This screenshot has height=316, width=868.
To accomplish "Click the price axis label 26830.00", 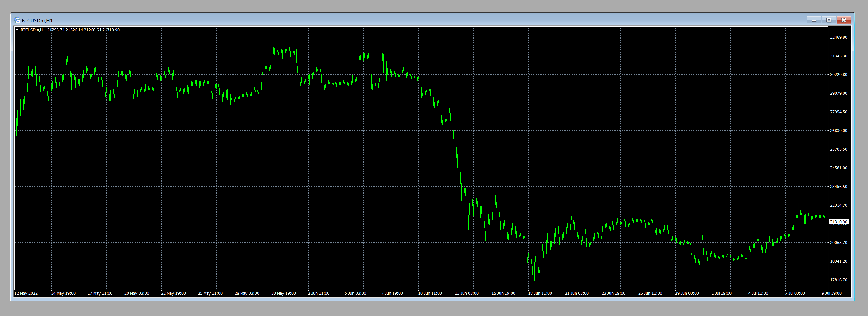I will coord(838,131).
